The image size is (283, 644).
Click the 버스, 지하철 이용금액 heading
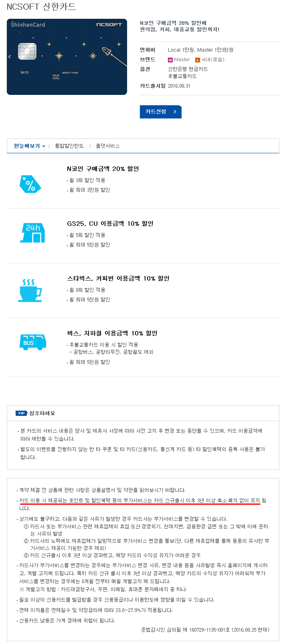click(x=112, y=333)
